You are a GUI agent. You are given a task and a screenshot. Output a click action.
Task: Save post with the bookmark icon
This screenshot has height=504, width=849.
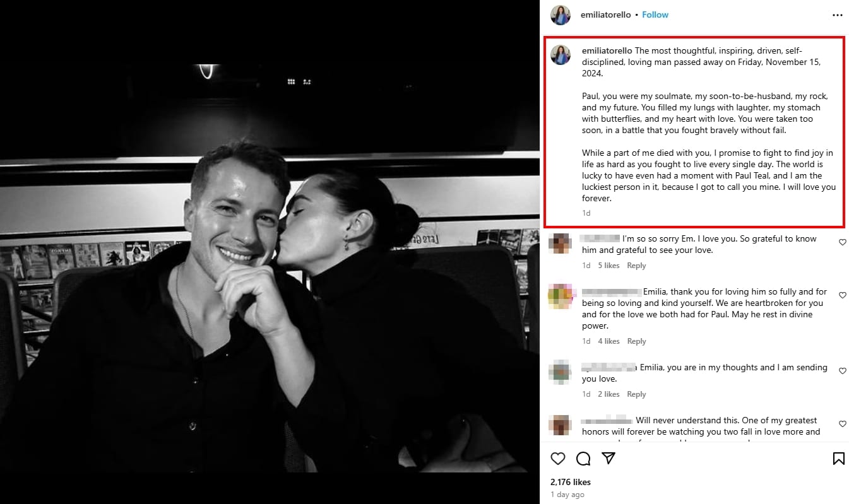(x=838, y=459)
